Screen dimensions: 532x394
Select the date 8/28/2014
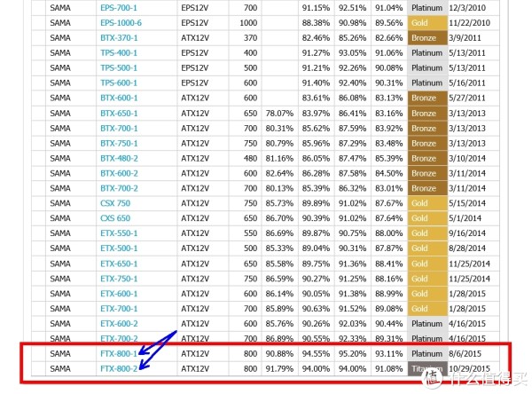click(x=467, y=248)
